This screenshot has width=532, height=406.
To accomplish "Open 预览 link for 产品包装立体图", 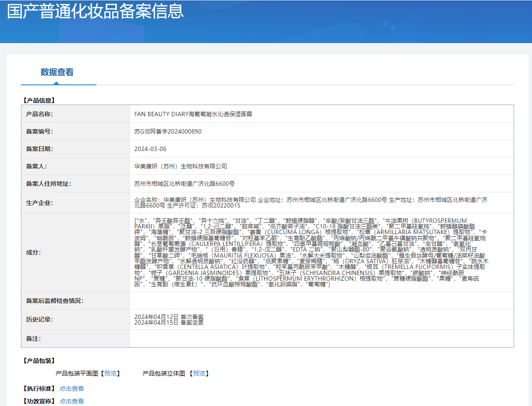I will point(200,373).
